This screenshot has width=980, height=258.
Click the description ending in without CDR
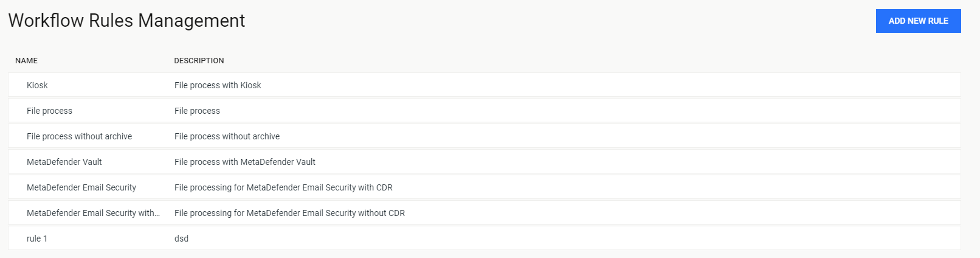[x=289, y=213]
